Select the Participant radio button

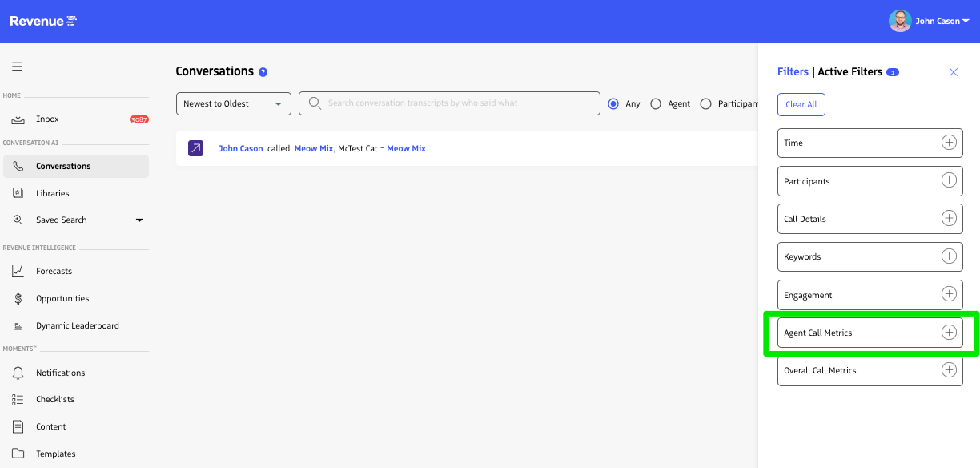[705, 103]
